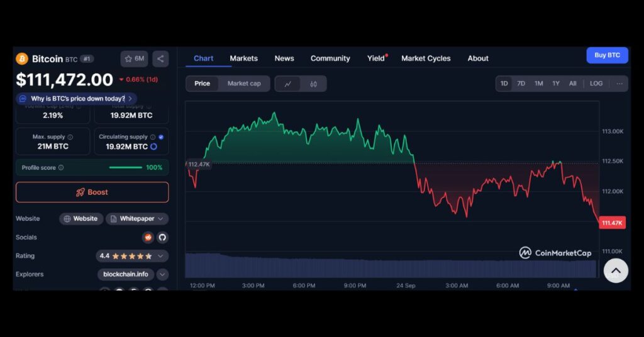Open the Chart tab

click(203, 58)
